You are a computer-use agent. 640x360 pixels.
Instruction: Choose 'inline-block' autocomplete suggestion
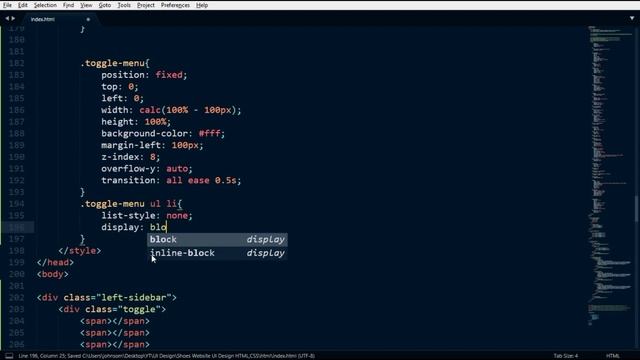tap(217, 253)
